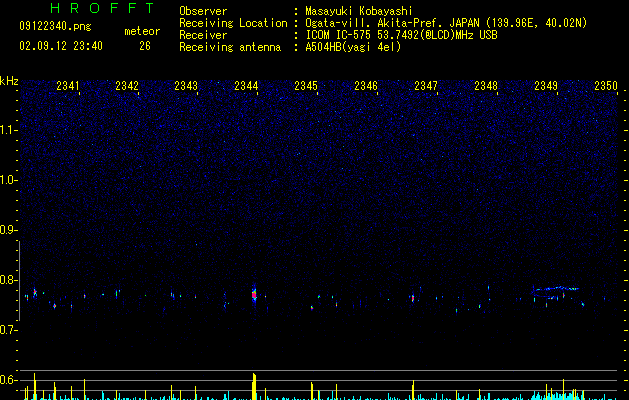Click the meteor count 26

pyautogui.click(x=145, y=46)
